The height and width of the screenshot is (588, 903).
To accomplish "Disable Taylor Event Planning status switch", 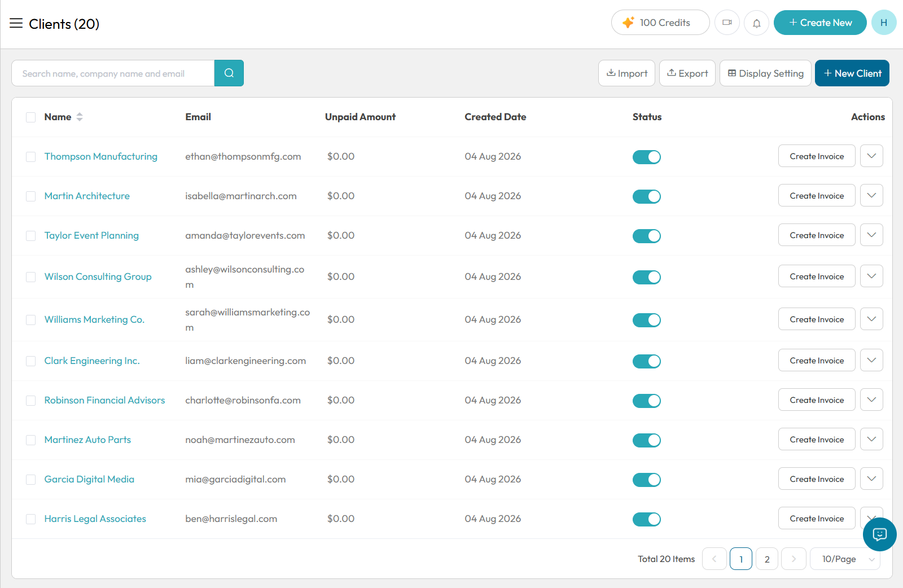I will [647, 236].
